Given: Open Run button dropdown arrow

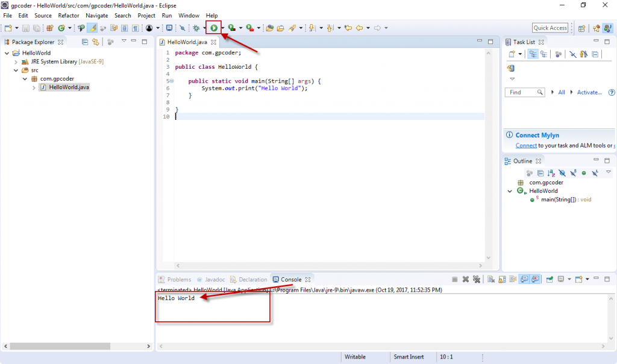Looking at the screenshot, I should pyautogui.click(x=223, y=28).
